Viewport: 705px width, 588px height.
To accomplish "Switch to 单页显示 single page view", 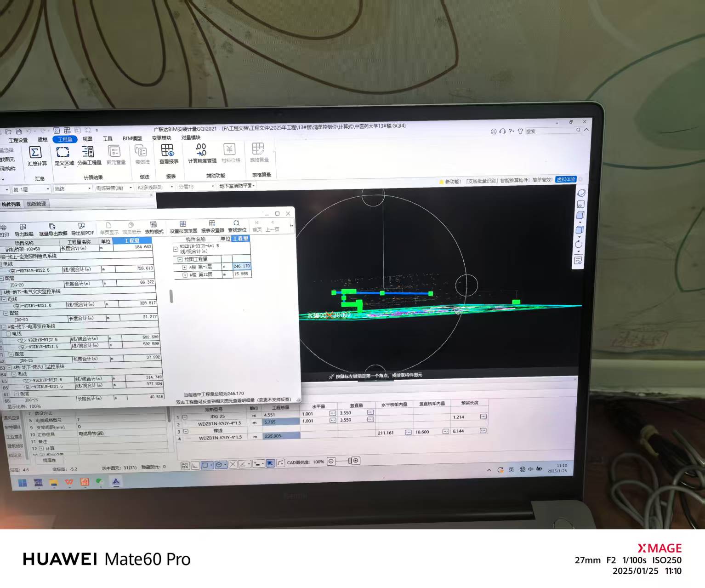I will pyautogui.click(x=109, y=228).
